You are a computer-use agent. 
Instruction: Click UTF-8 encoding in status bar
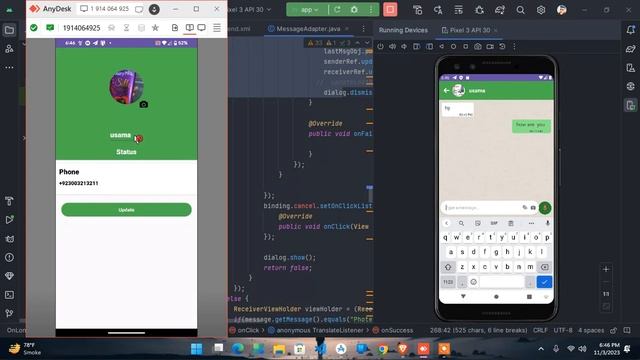coord(563,330)
